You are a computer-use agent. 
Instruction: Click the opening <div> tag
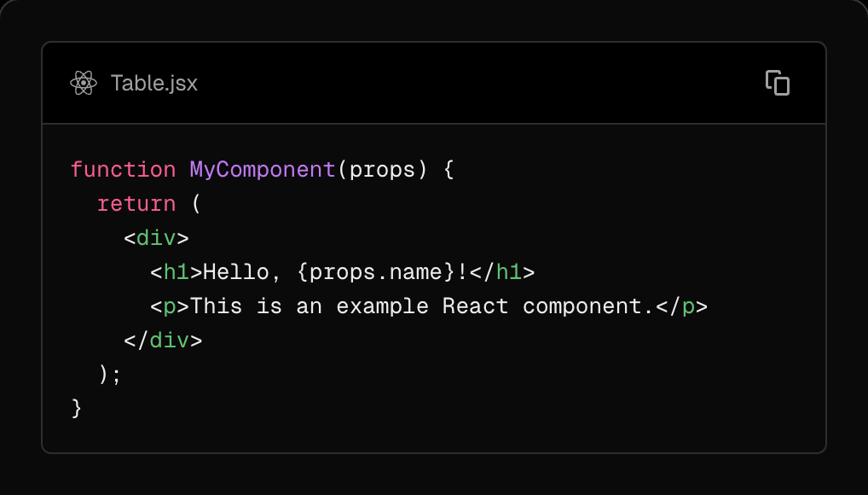click(x=157, y=238)
